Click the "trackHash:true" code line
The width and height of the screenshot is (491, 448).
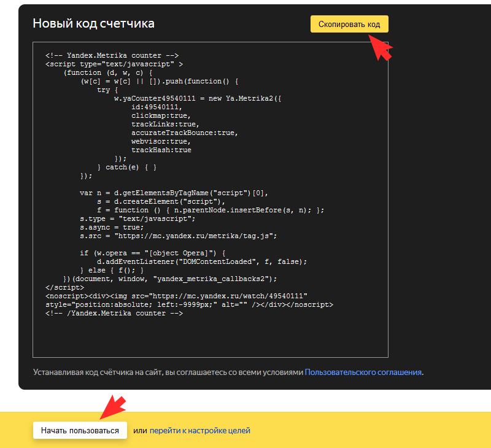point(161,150)
